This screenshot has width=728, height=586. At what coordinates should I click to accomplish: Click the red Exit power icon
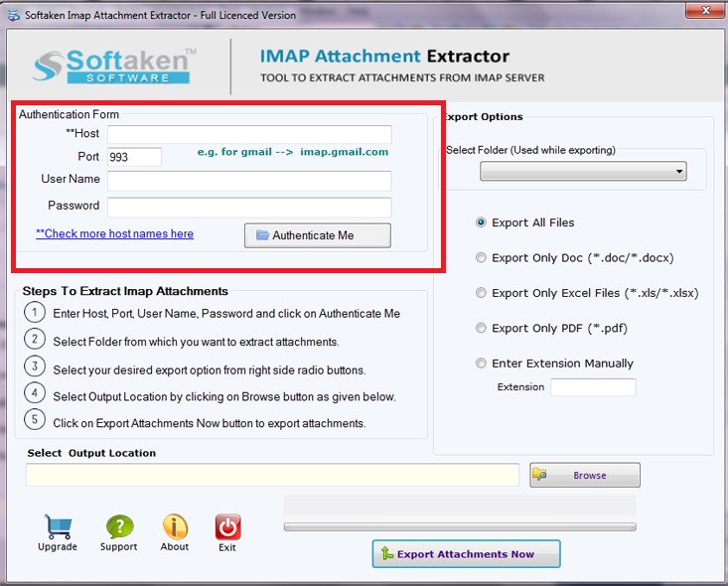[227, 527]
